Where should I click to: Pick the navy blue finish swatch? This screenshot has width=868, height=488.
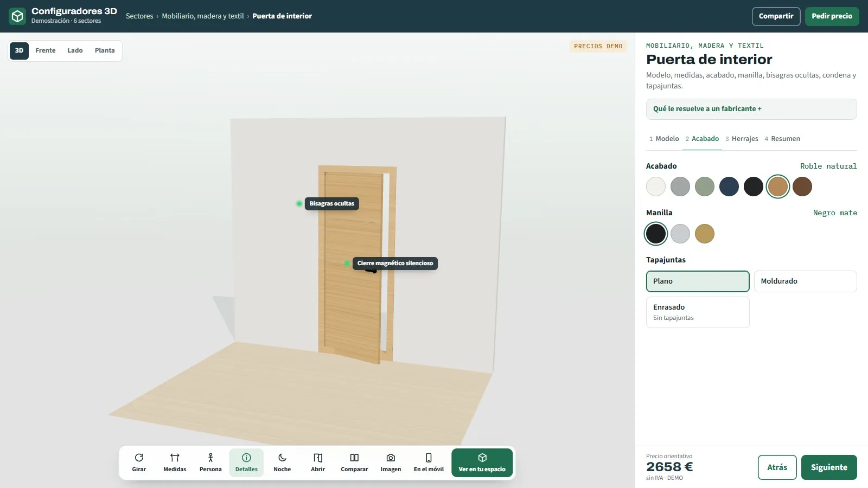(x=729, y=187)
